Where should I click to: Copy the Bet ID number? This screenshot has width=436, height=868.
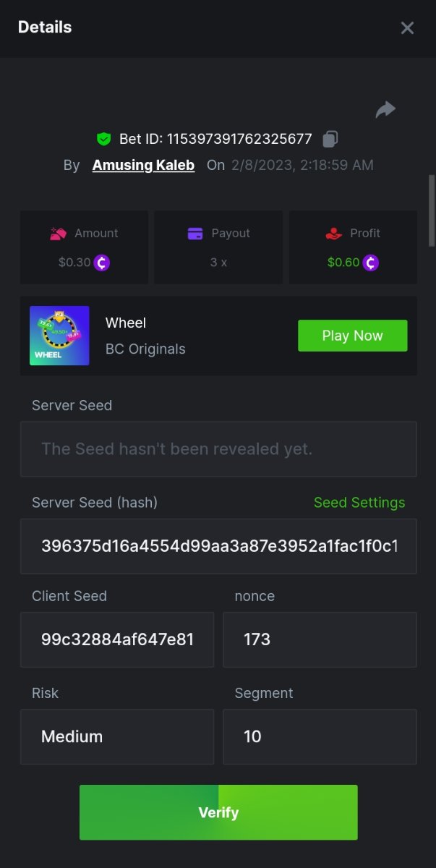pos(330,139)
